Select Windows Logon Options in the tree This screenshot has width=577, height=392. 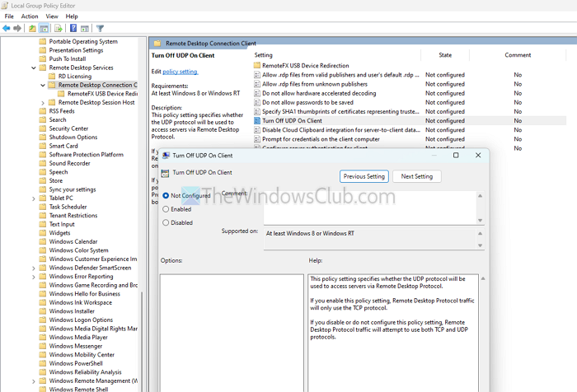pos(81,320)
